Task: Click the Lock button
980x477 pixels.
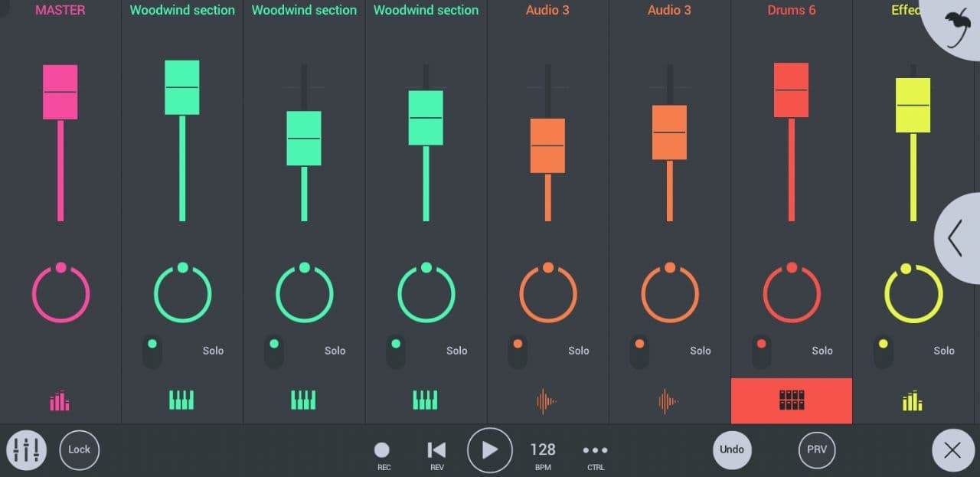Action: point(80,449)
